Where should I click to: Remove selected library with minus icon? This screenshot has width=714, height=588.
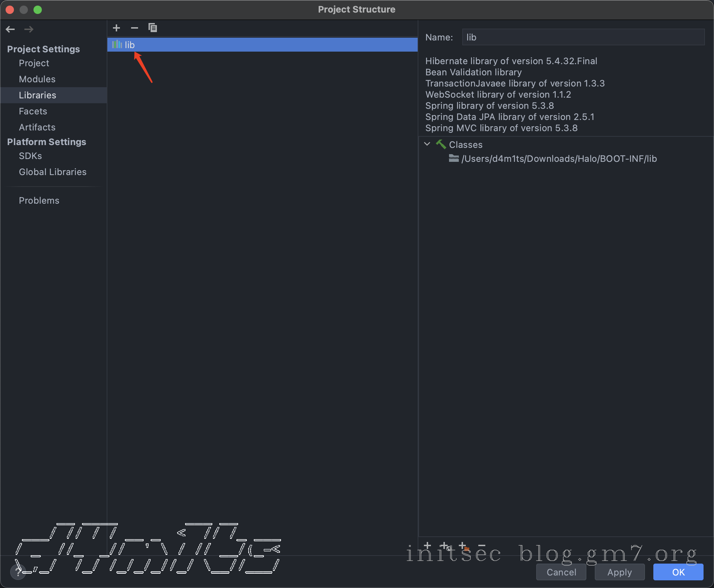135,28
